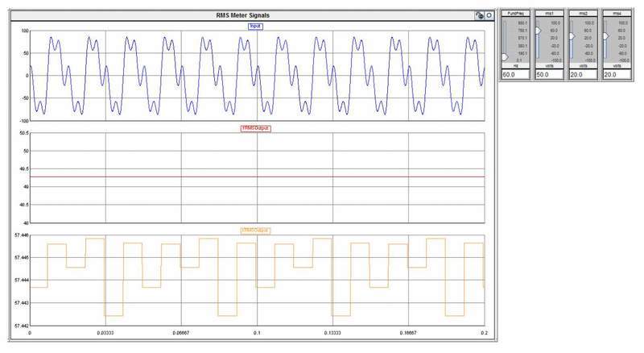Click the 0.03333 tick on the time axis
Image resolution: width=644 pixels, height=353 pixels.
(x=105, y=331)
